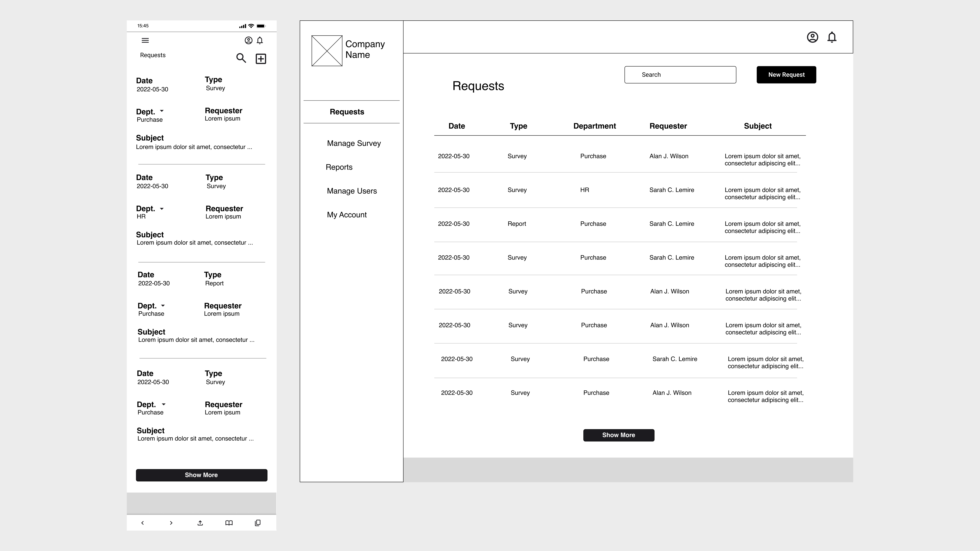Image resolution: width=980 pixels, height=551 pixels.
Task: Expand Dept. dropdown in the HR mobile card
Action: click(x=162, y=209)
